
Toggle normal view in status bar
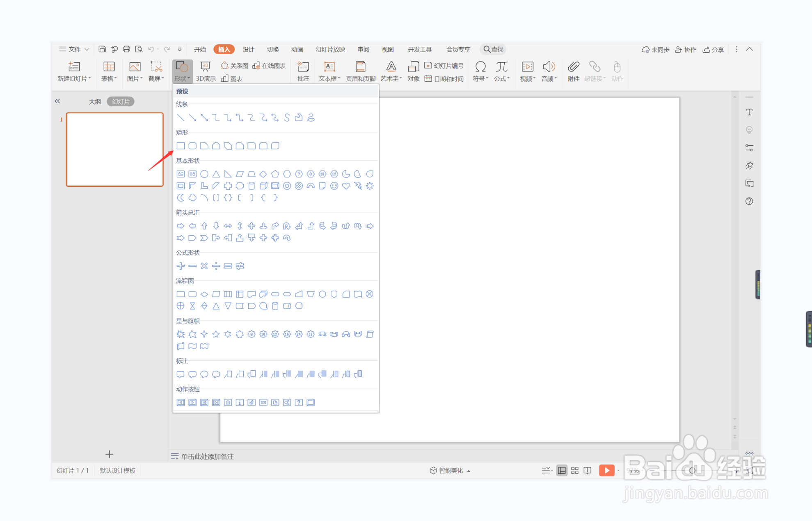562,471
